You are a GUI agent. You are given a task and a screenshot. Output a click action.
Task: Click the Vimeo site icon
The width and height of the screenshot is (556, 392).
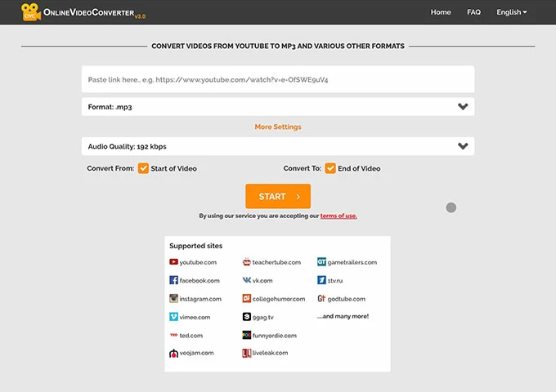[174, 317]
